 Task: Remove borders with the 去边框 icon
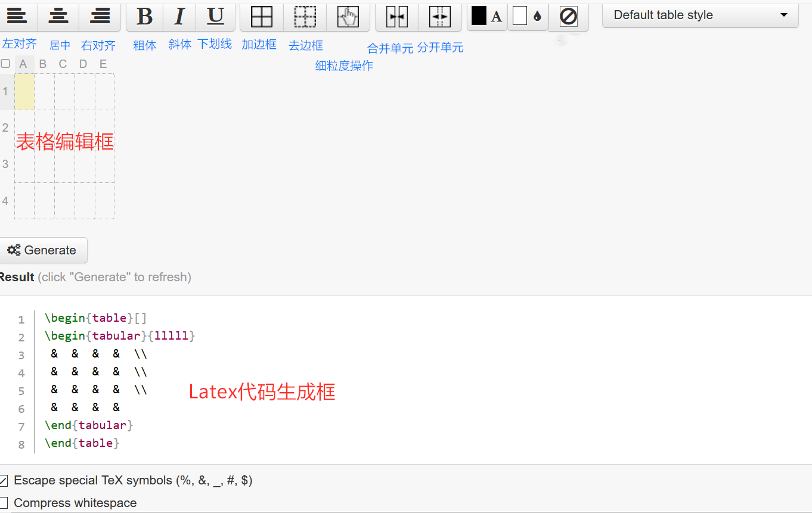tap(305, 16)
